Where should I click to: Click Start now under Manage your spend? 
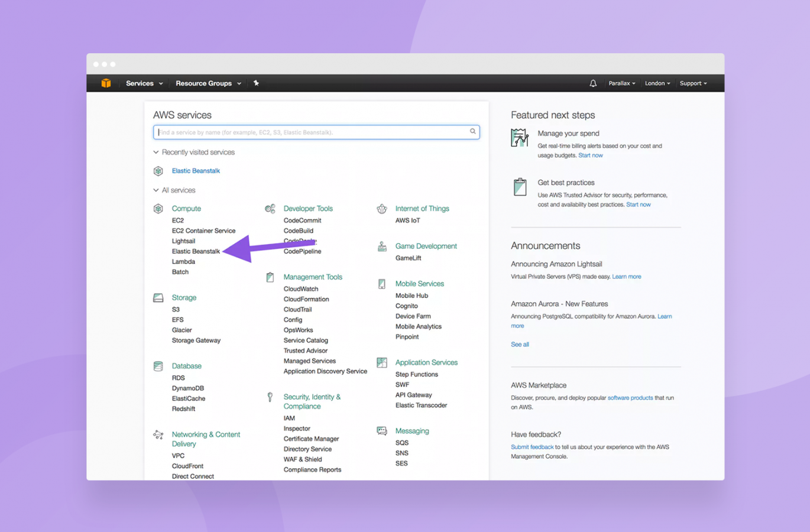click(591, 155)
